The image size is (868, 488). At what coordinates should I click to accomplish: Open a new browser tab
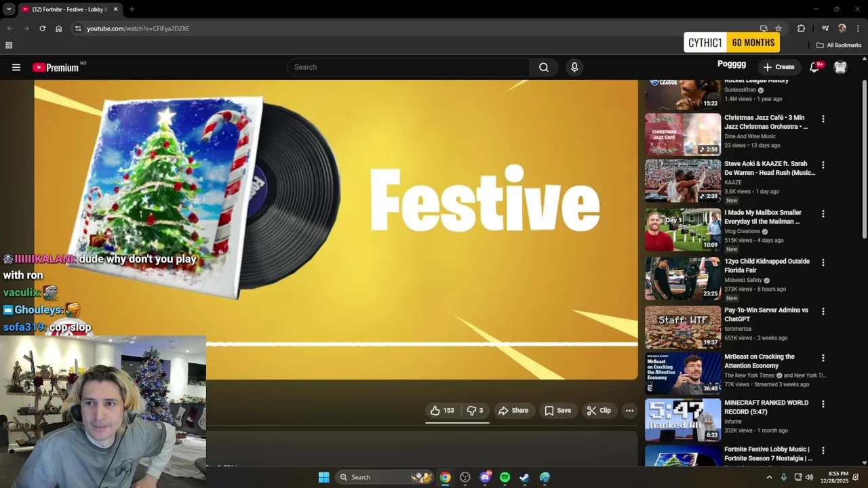pos(132,9)
